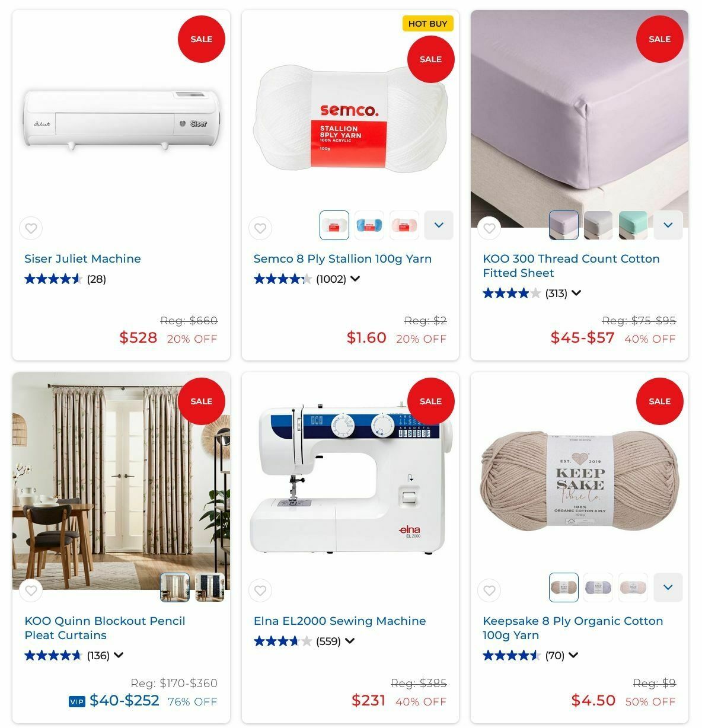Click the Elna sewing machine product image
Screen dimensions: 702x728
pyautogui.click(x=350, y=481)
